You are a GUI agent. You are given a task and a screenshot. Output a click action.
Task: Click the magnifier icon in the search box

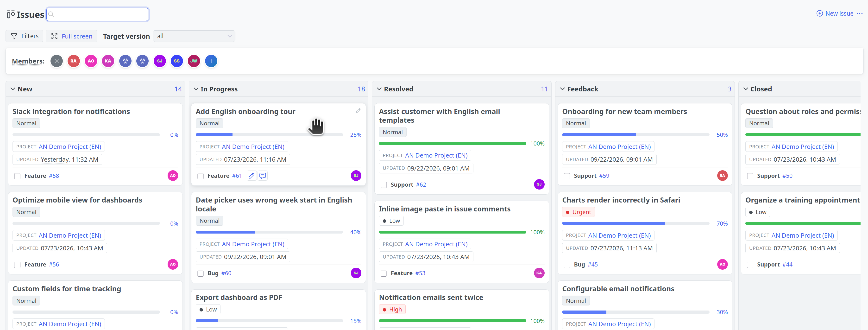click(51, 14)
